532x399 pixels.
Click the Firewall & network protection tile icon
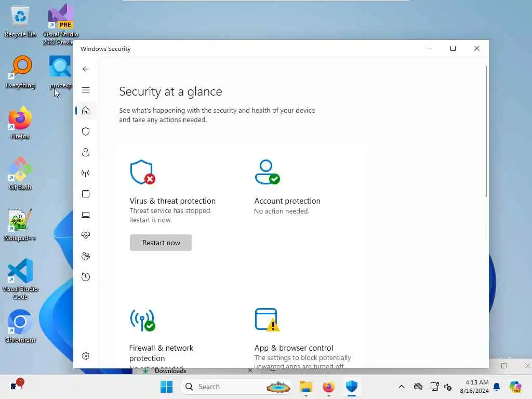tap(142, 320)
